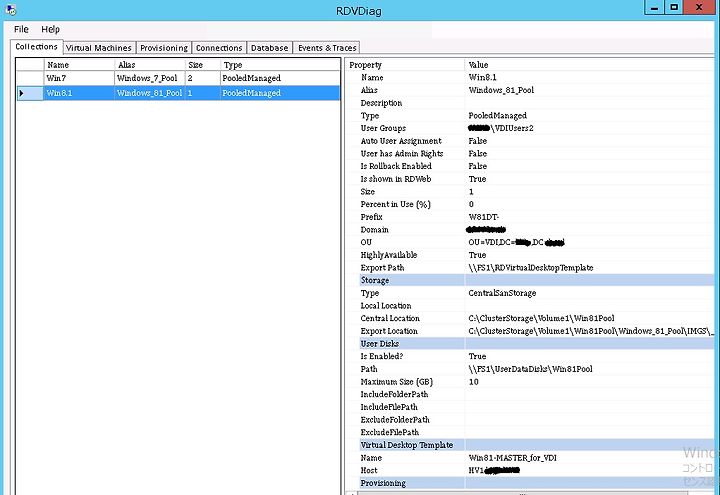Image resolution: width=720 pixels, height=495 pixels.
Task: Click the W81DT- prefix value
Action: click(484, 217)
